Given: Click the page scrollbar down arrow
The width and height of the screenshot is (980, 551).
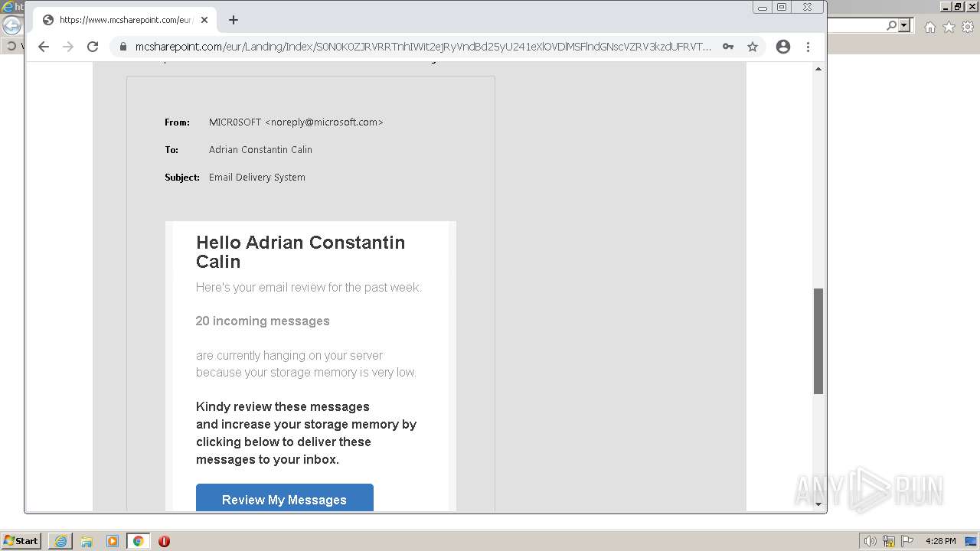Looking at the screenshot, I should pos(818,504).
